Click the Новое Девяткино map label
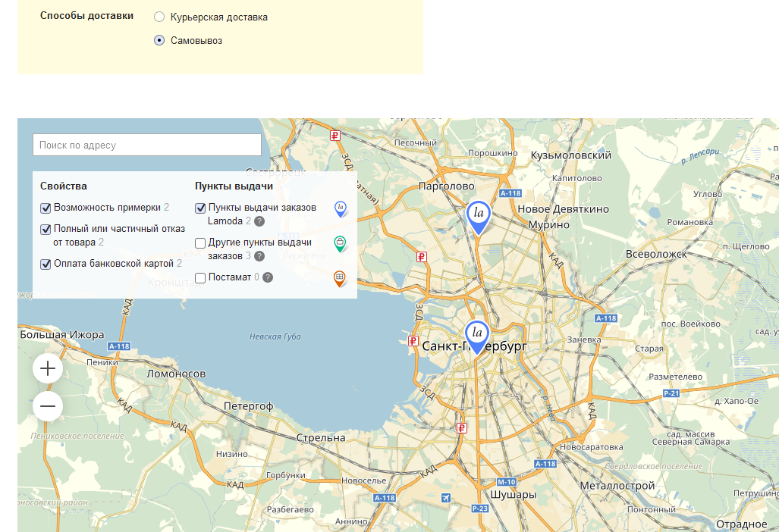 [564, 209]
